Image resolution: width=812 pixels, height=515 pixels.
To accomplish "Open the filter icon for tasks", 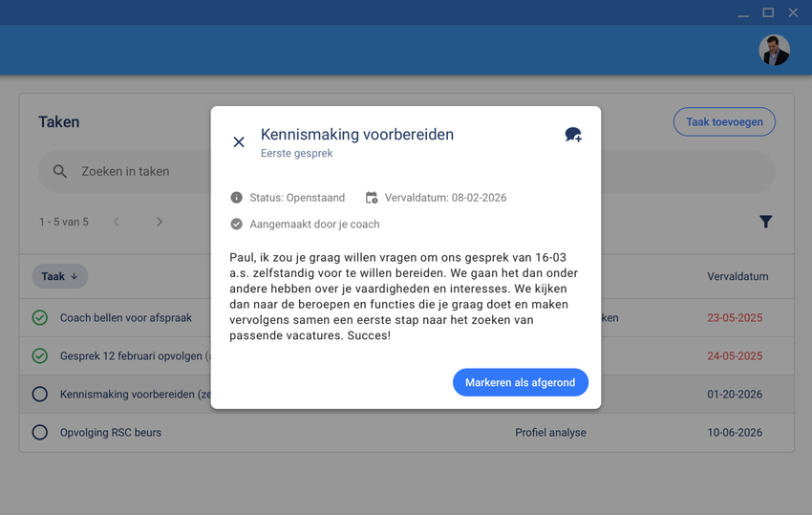I will [765, 222].
